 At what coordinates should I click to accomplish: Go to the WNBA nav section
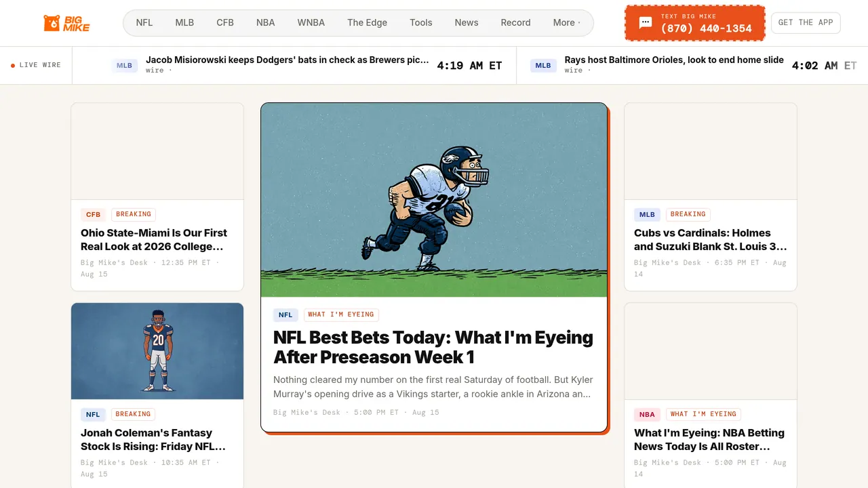tap(311, 22)
